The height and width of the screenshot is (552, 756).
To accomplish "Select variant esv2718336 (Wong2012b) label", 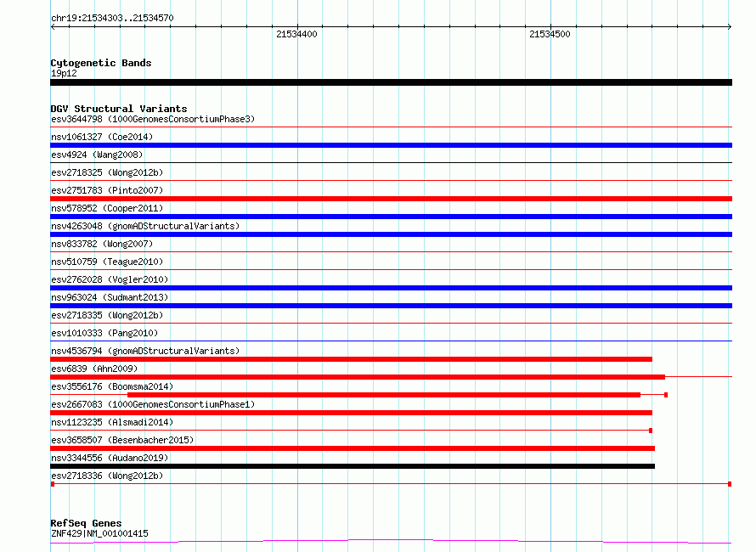I will 107,476.
